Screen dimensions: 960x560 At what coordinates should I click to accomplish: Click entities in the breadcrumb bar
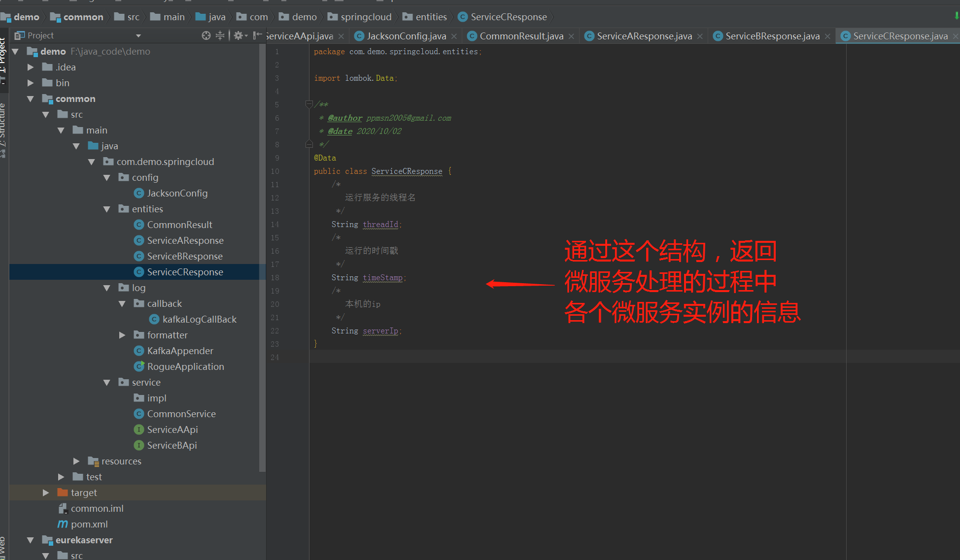tap(431, 17)
